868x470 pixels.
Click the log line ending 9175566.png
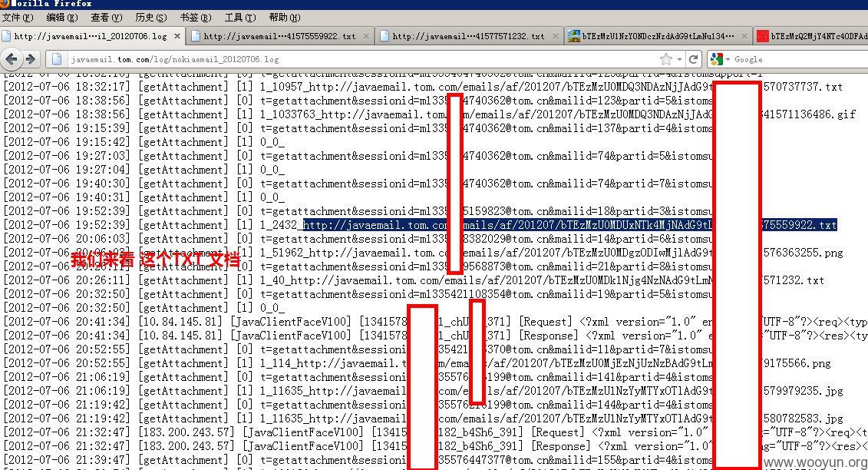tap(417, 363)
